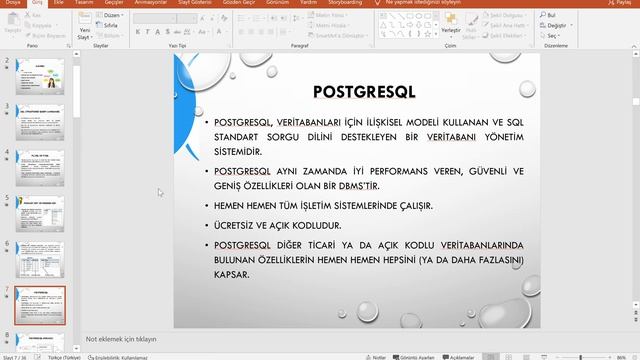Open the Seç select dropdown
The height and width of the screenshot is (360, 640).
[x=550, y=36]
